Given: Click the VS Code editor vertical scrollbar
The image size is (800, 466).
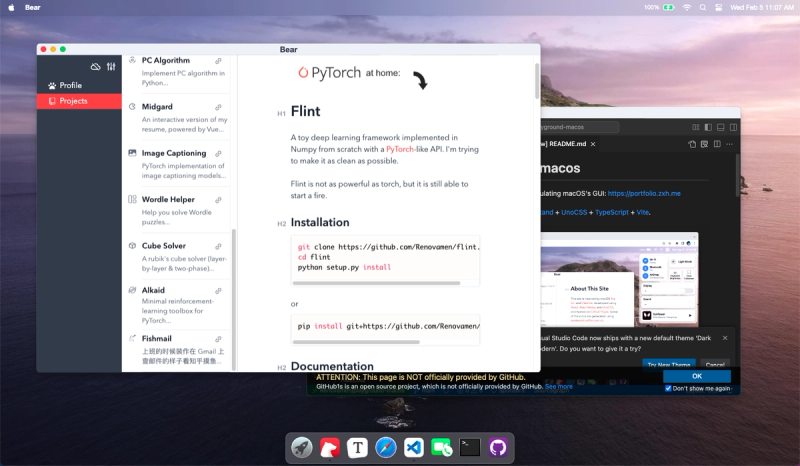Looking at the screenshot, I should tap(737, 175).
